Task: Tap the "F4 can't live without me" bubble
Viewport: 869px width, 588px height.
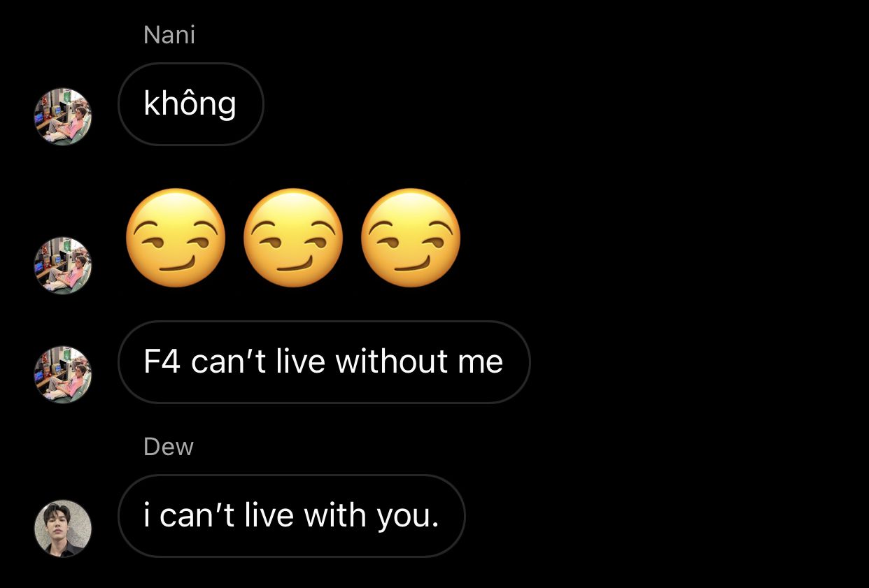Action: pyautogui.click(x=324, y=362)
